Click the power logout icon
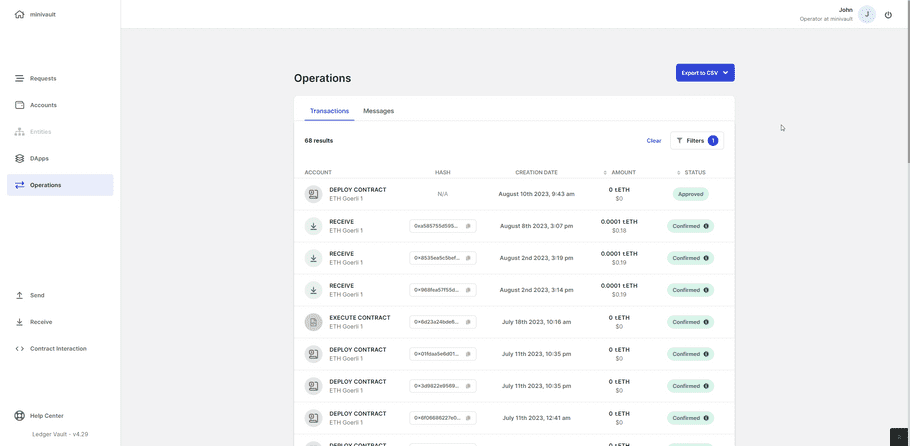910x446 pixels. tap(888, 15)
